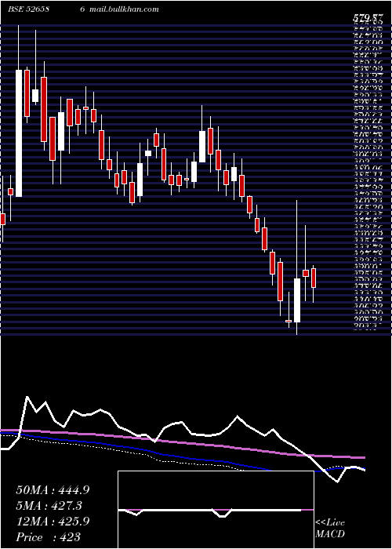The image size is (392, 549).
Task: Click the BSE 526558 ticker label
Action: click(x=28, y=9)
